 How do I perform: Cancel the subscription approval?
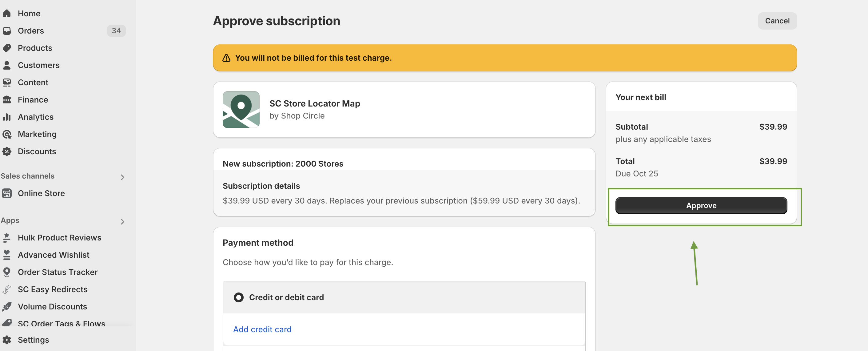(x=777, y=21)
